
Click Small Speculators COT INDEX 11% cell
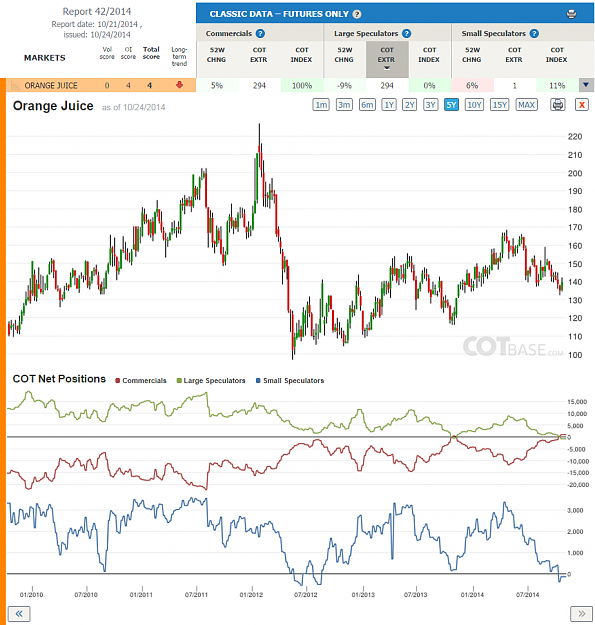coord(557,85)
